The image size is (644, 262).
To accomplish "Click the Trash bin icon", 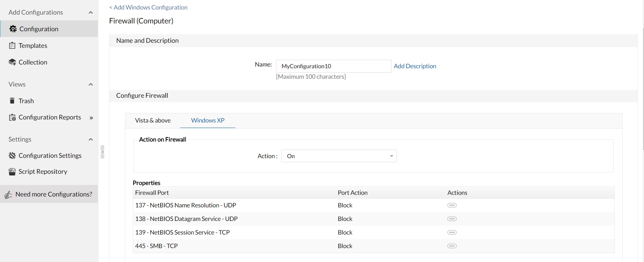I will (12, 101).
